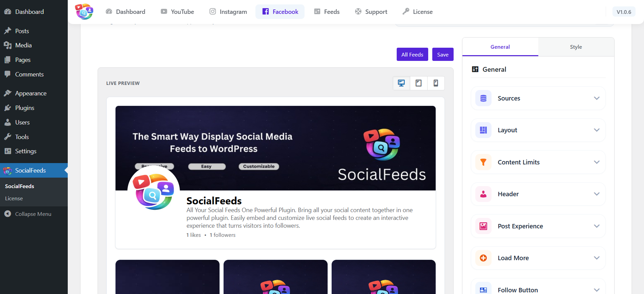Open SocialFeeds submenu link in sidebar

click(19, 186)
